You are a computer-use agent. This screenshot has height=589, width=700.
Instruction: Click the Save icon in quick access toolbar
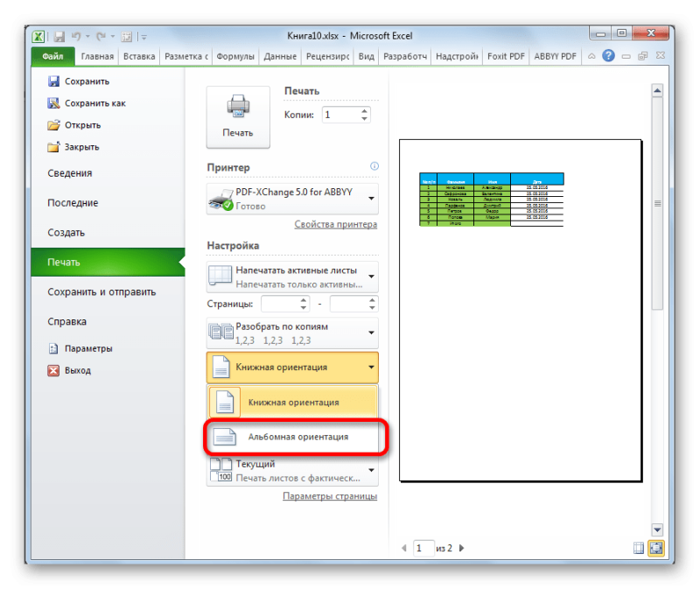[x=59, y=37]
